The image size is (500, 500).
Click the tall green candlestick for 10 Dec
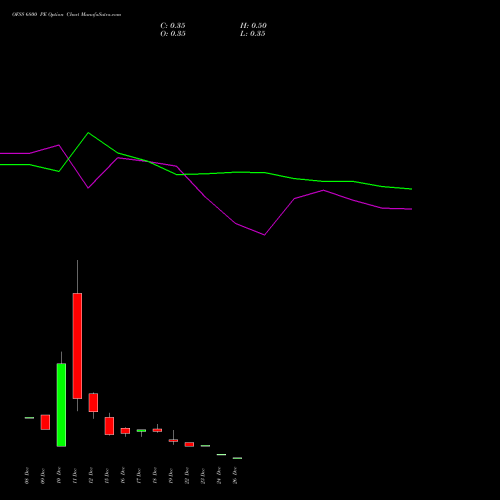point(61,405)
